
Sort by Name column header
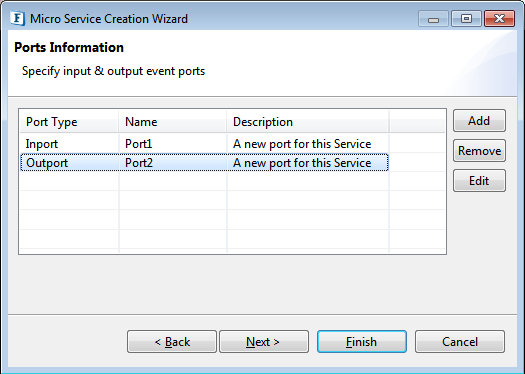point(173,122)
